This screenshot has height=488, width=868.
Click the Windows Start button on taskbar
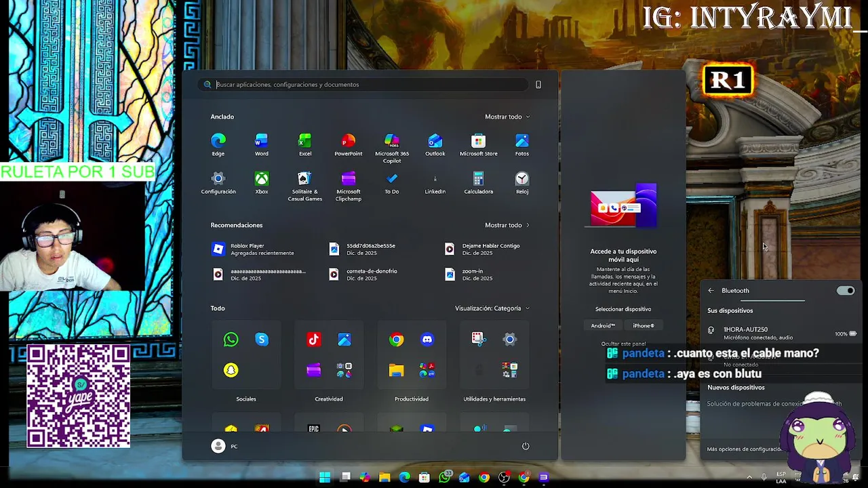coord(325,477)
